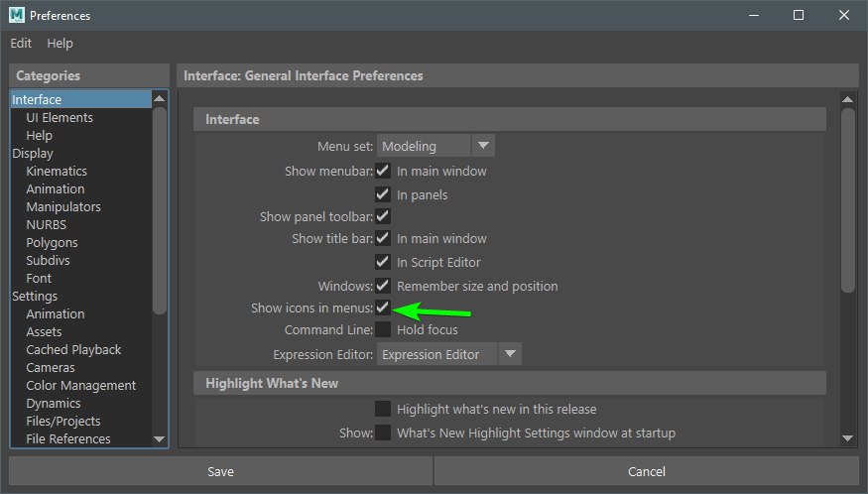Toggle Show panel toolbar checkbox
Screen dimensions: 868x494
383,216
